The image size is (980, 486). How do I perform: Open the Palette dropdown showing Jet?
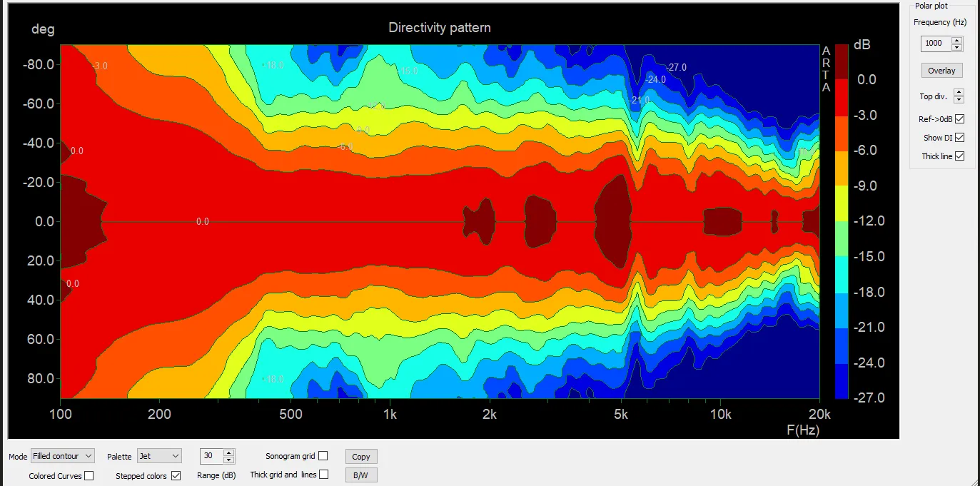tap(158, 456)
